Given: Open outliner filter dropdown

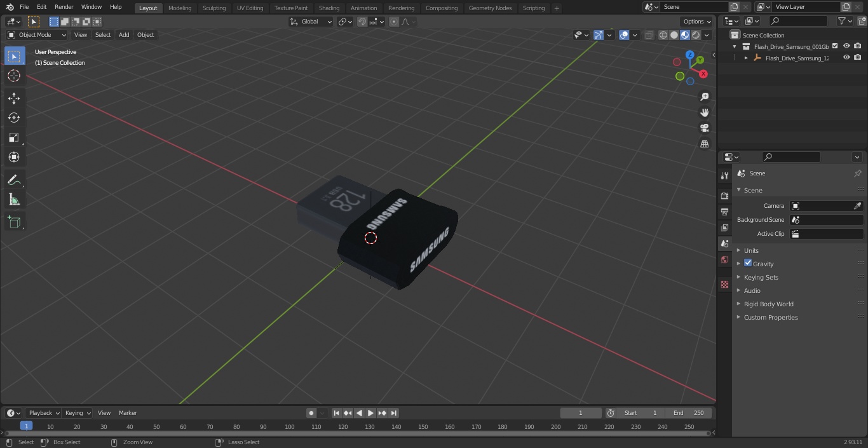Looking at the screenshot, I should 844,21.
